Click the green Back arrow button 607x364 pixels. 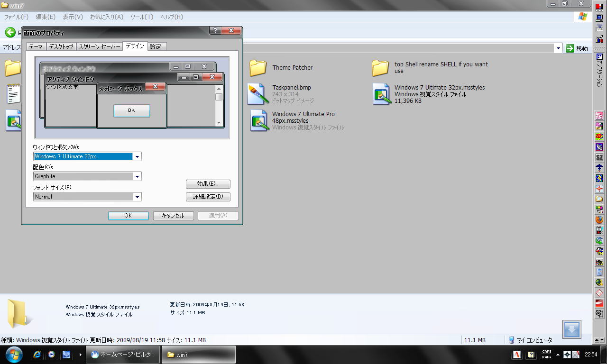pos(10,32)
